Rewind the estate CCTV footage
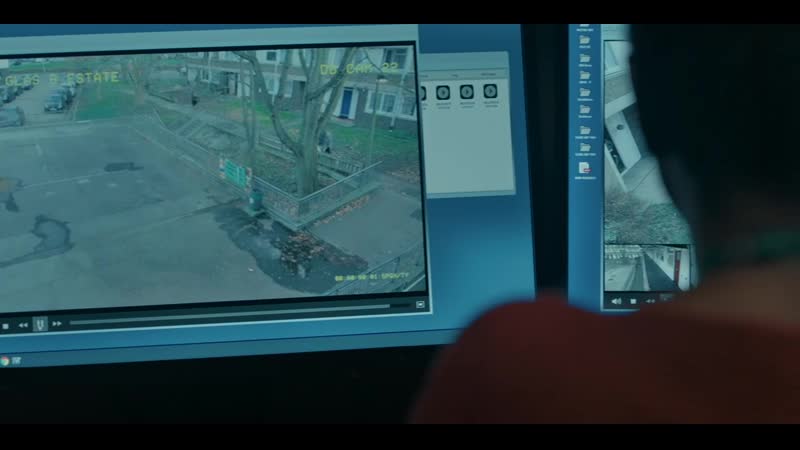This screenshot has height=450, width=800. pyautogui.click(x=23, y=325)
